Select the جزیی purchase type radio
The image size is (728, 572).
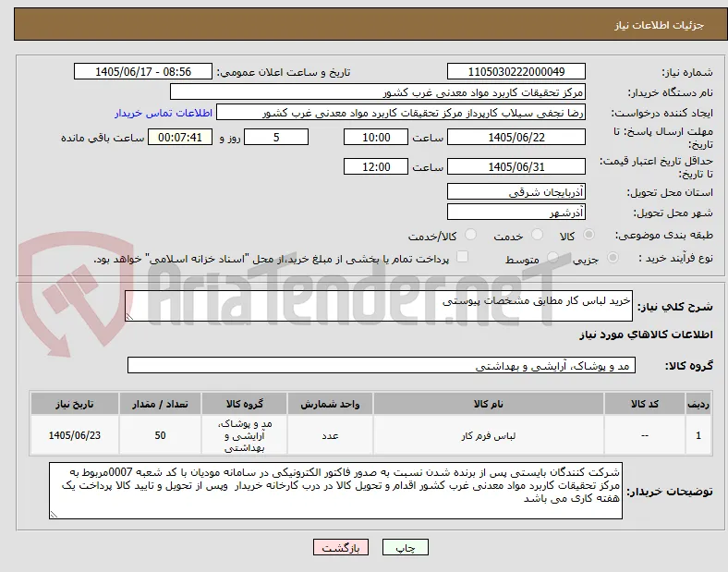coord(613,258)
